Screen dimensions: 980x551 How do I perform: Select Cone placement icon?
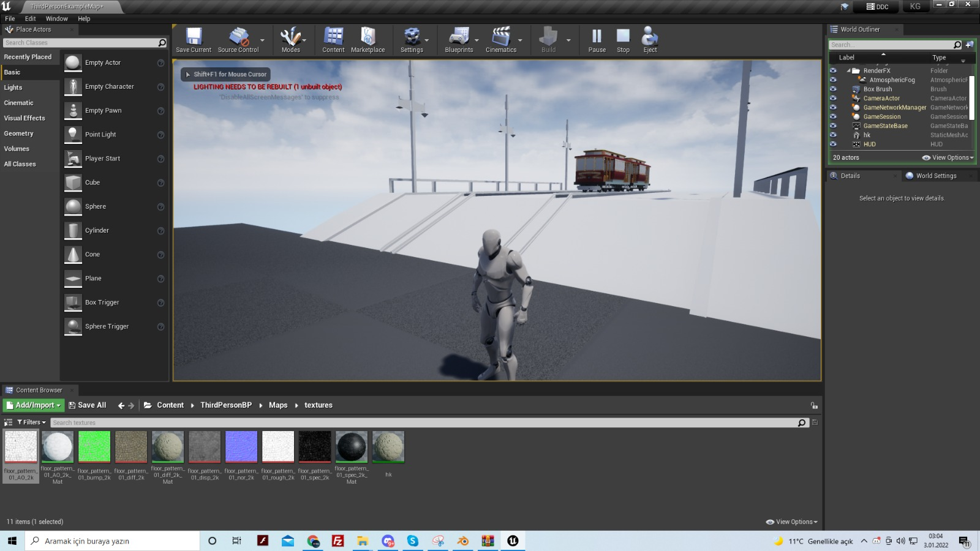tap(73, 254)
